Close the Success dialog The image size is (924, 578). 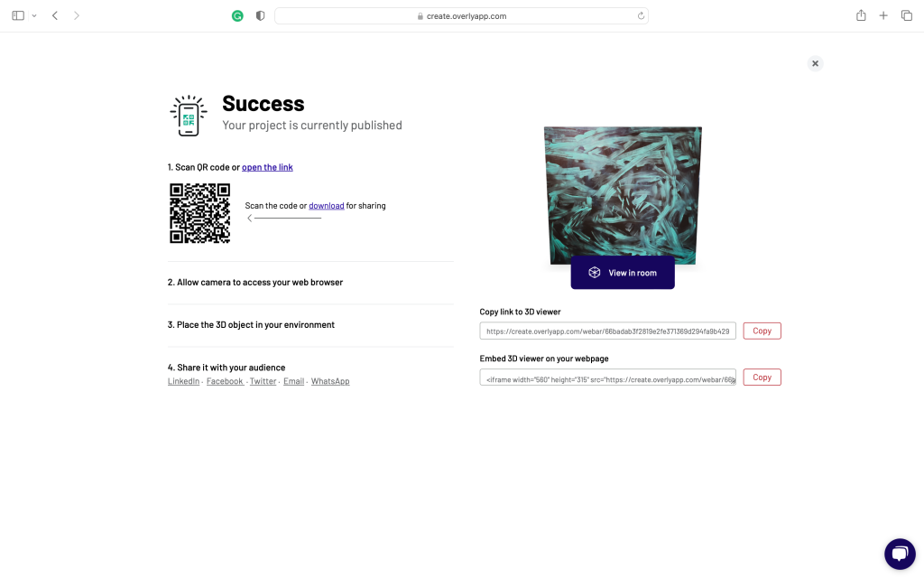815,63
